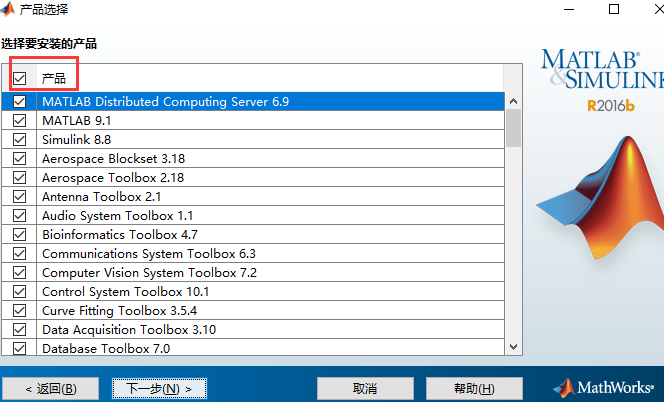Uncheck Antenna Toolbox 2.1 checkbox
The height and width of the screenshot is (402, 664).
(x=19, y=197)
